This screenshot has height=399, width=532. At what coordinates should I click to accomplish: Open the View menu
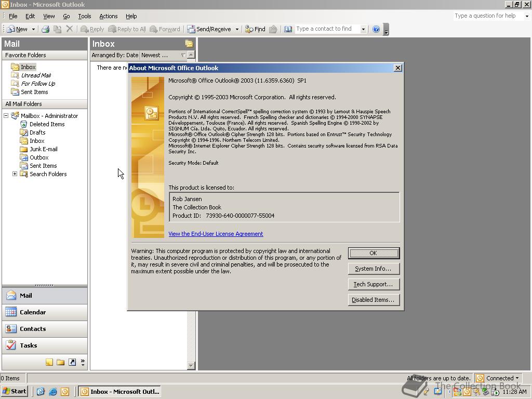(x=49, y=16)
